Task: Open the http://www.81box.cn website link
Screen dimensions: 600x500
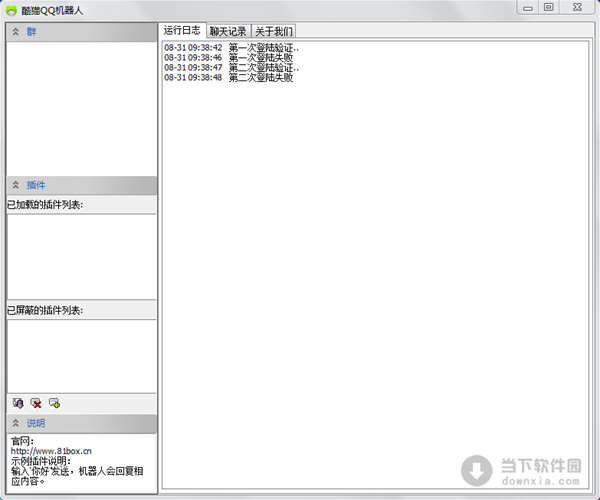Action: coord(51,451)
